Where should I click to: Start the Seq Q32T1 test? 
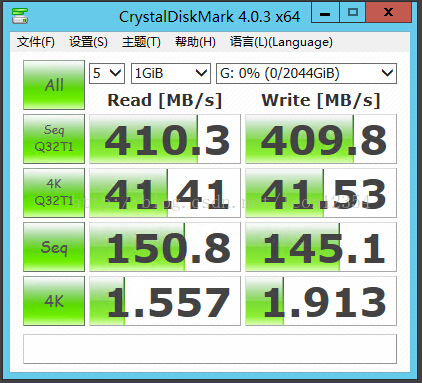(x=54, y=139)
